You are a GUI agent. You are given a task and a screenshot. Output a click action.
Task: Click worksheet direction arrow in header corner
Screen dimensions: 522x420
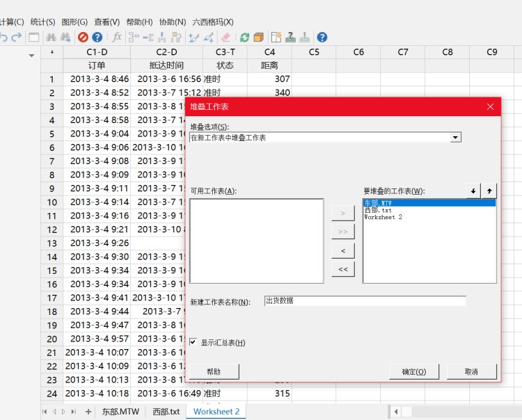(52, 52)
